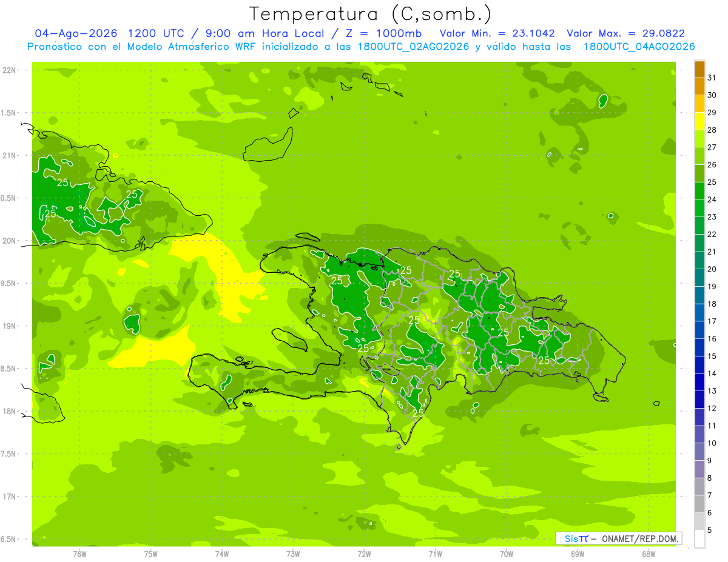Click the title "Temperatura (C,somb.)"
Viewport: 728px width, 562px height.
(x=371, y=14)
